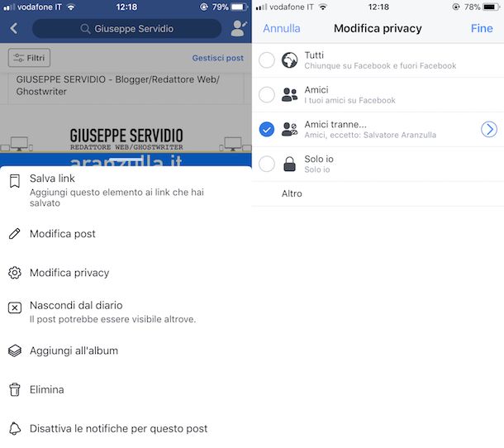Tap the crossed box icon for Nascondi dal diario
This screenshot has height=448, width=504.
click(15, 307)
